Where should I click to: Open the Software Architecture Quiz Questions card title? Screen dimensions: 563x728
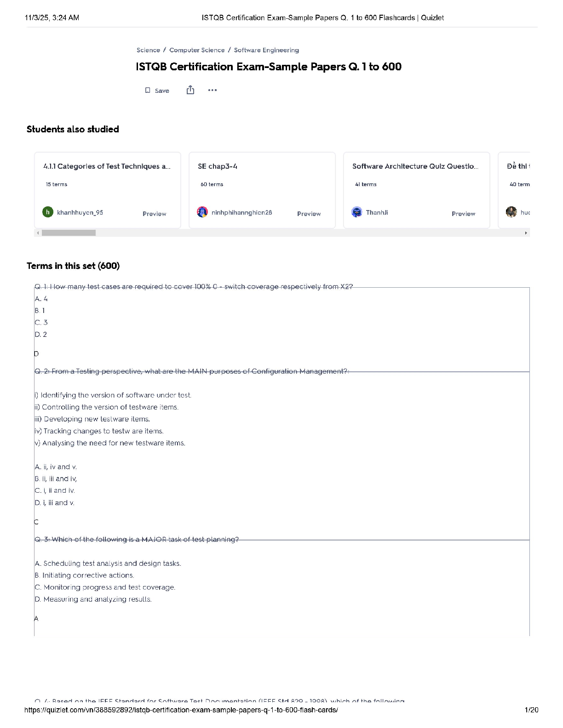[415, 166]
